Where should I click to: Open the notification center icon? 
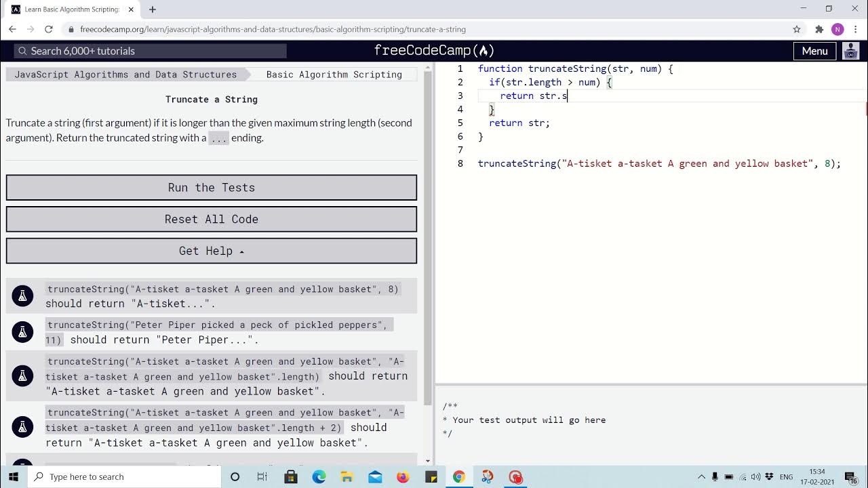850,477
